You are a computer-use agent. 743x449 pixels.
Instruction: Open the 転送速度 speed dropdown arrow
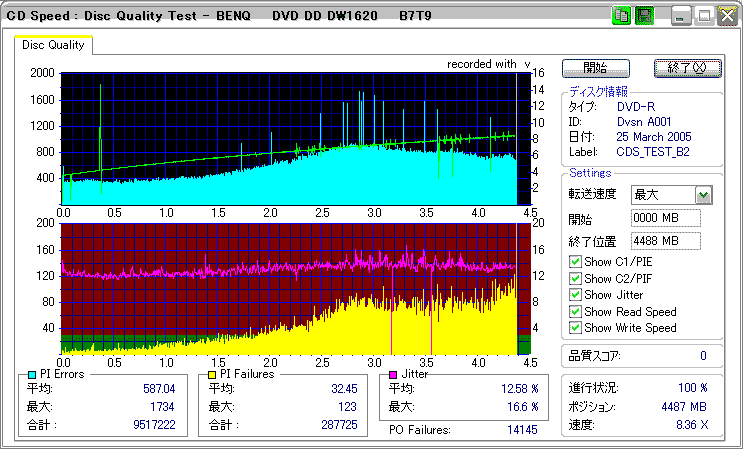(x=703, y=195)
